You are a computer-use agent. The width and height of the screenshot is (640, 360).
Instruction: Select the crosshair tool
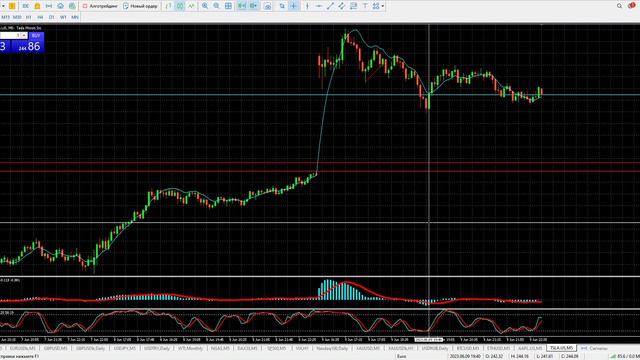[x=293, y=6]
